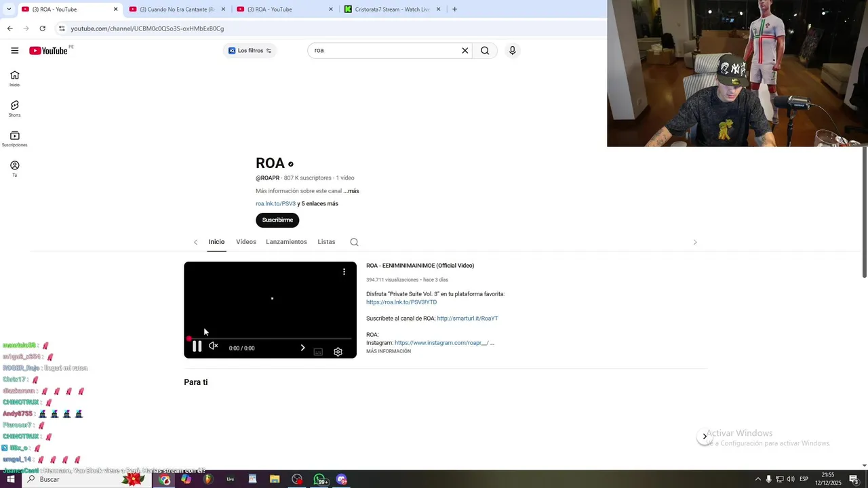868x488 pixels.
Task: Open the taskbar clock and calendar
Action: click(x=828, y=479)
